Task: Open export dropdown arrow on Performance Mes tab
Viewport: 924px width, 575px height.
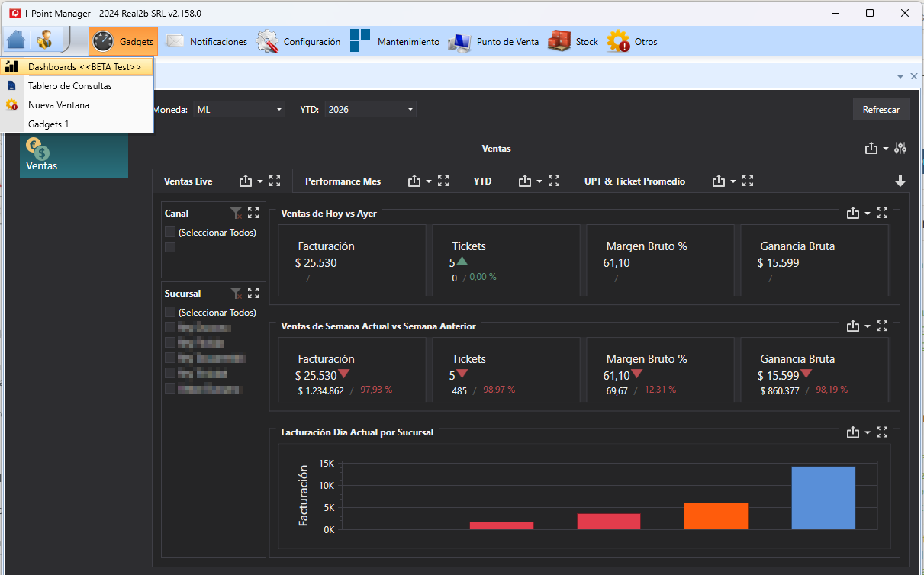Action: pos(429,182)
